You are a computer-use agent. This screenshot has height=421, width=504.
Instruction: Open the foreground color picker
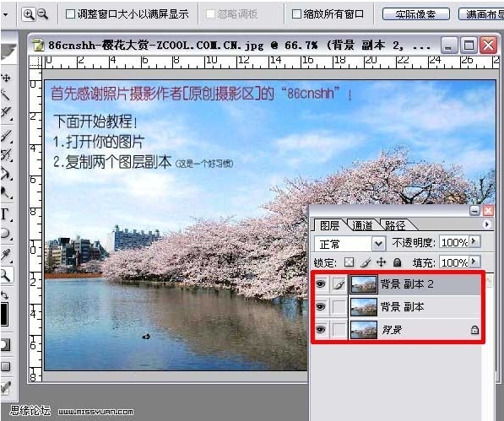(x=4, y=314)
